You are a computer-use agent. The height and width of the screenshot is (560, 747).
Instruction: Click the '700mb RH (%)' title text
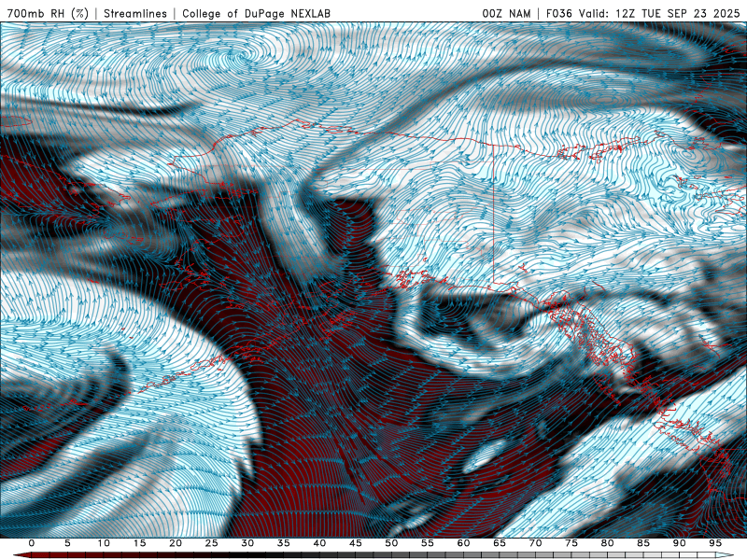[x=48, y=13]
